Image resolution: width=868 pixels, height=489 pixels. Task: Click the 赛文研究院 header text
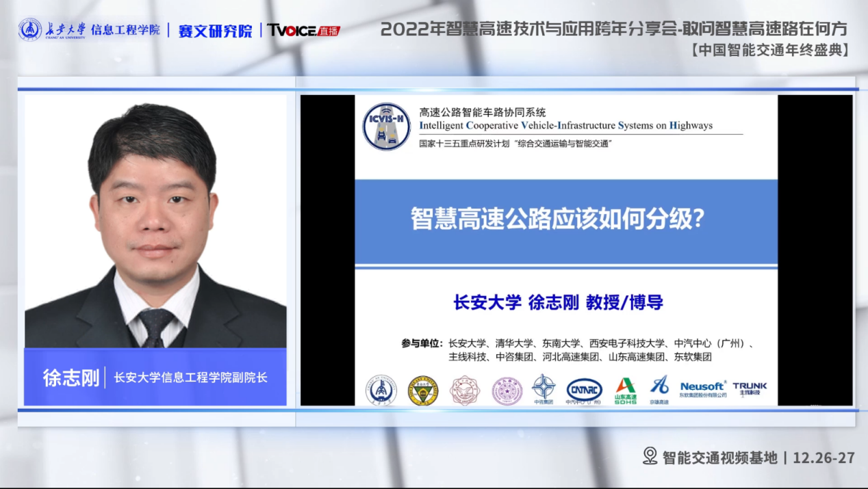(x=215, y=31)
